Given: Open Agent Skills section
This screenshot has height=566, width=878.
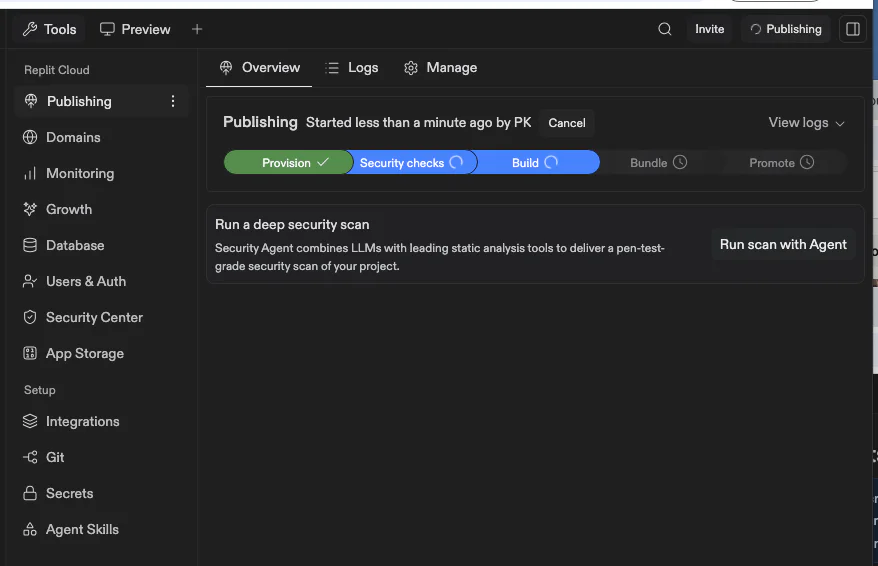Looking at the screenshot, I should (102, 530).
